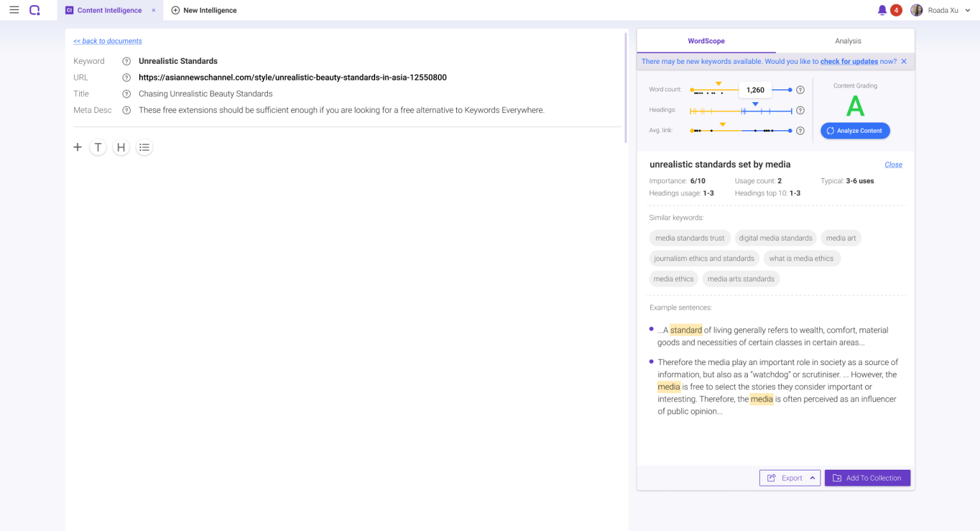980x531 pixels.
Task: Click the notifications bell icon
Action: [882, 10]
